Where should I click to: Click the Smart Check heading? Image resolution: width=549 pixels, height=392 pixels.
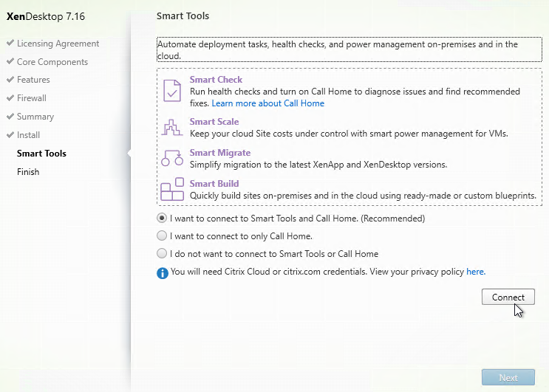(x=216, y=80)
